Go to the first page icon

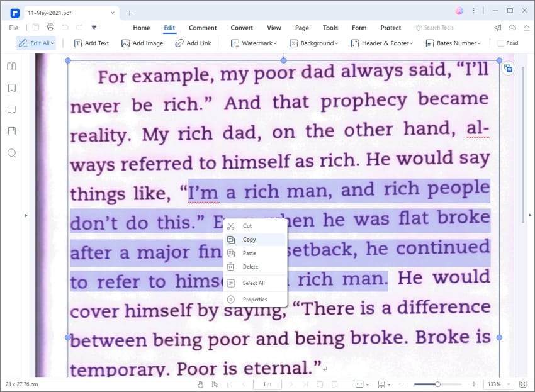[230, 384]
